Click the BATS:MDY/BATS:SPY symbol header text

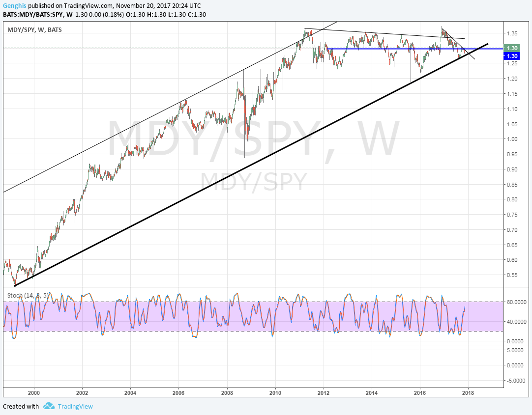33,15
